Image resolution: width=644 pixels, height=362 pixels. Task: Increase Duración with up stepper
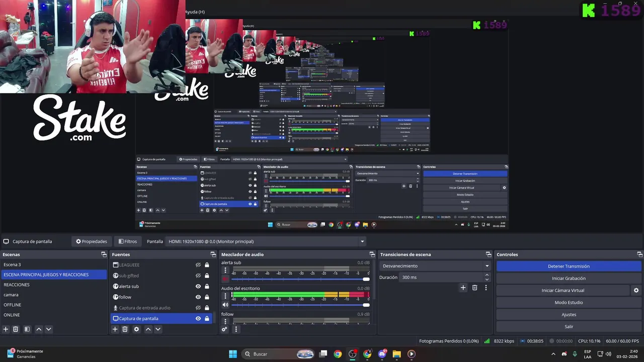pyautogui.click(x=487, y=275)
